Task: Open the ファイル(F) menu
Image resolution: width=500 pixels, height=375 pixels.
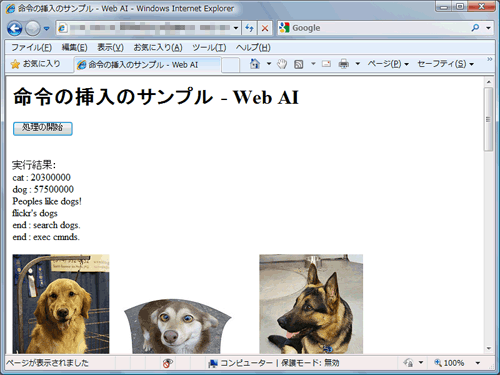Action: [31, 47]
